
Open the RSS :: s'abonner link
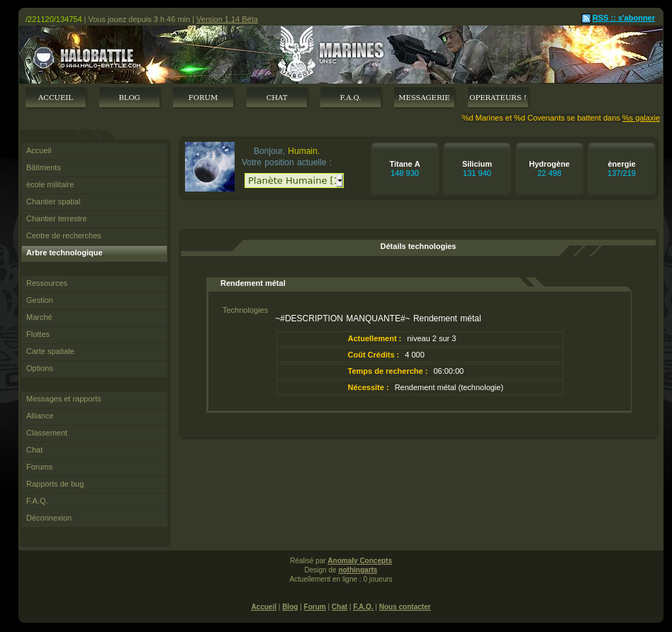coord(624,18)
